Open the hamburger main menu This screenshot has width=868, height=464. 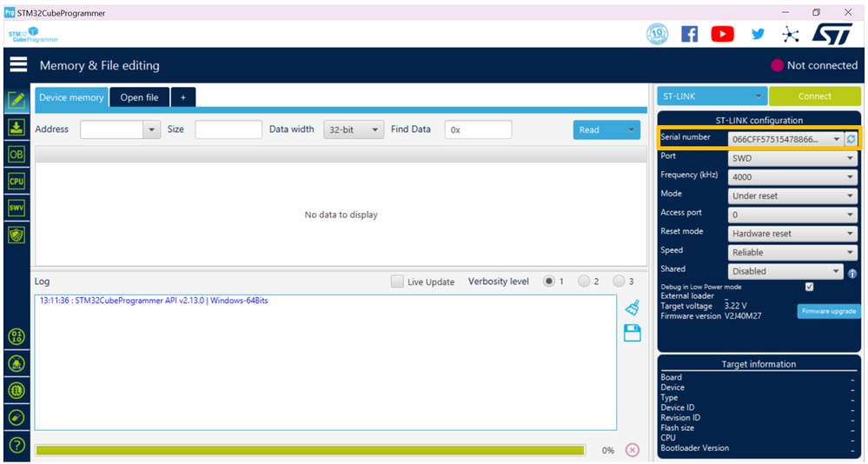(x=18, y=65)
